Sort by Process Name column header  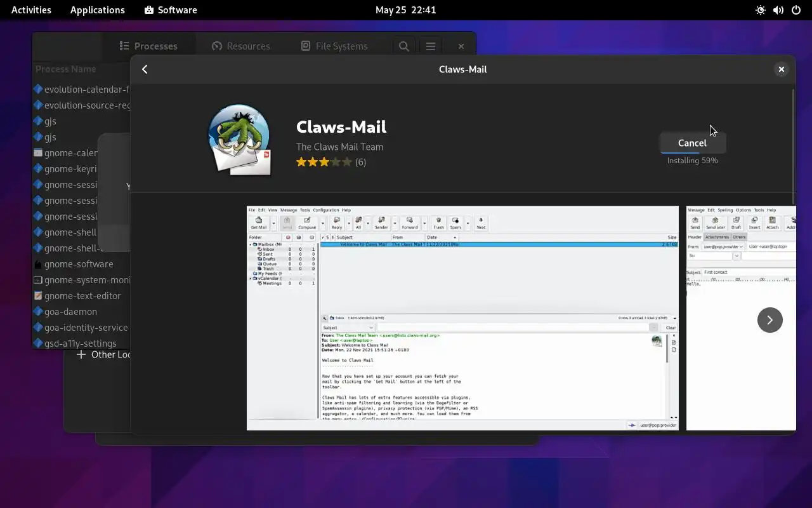(66, 69)
